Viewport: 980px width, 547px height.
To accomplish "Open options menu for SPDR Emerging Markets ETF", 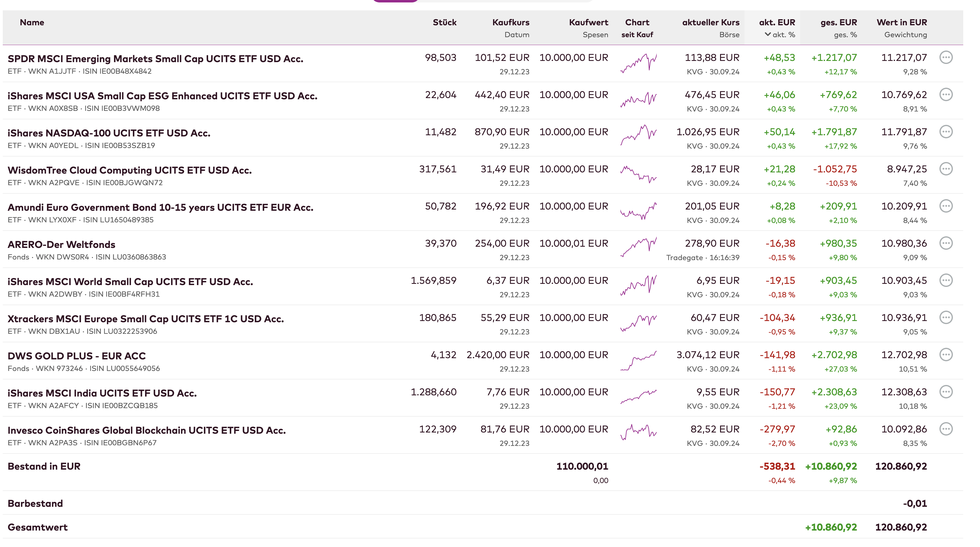I will click(x=946, y=57).
